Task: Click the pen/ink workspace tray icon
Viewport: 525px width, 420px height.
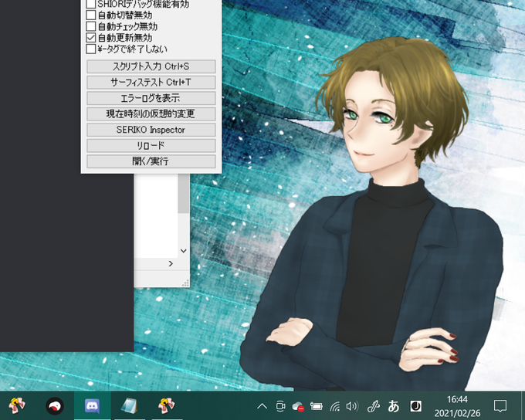Action: [x=373, y=407]
